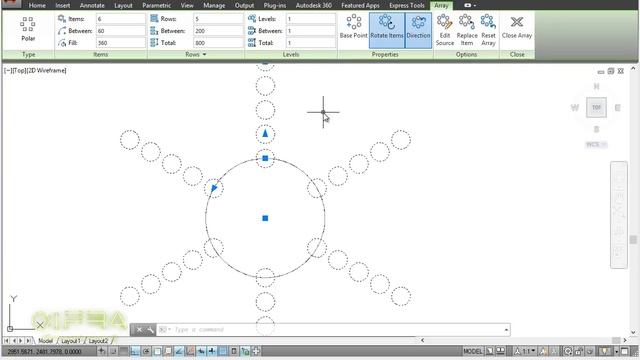Image resolution: width=640 pixels, height=360 pixels.
Task: Open the Parametric ribbon tab
Action: (x=156, y=5)
